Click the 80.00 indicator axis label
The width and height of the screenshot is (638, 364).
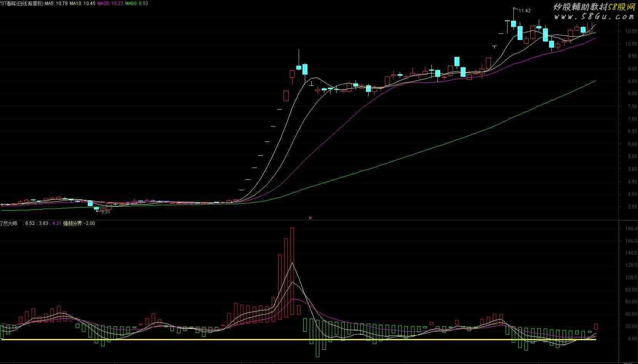click(631, 290)
